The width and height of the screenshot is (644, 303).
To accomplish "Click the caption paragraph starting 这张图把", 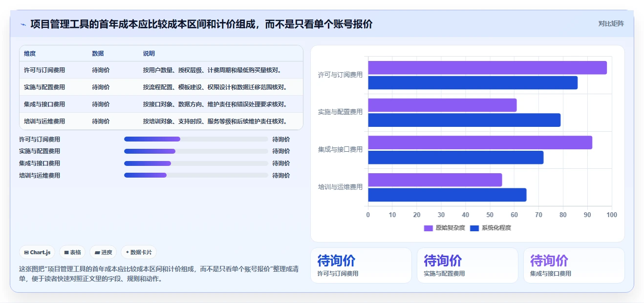I will 159,274.
